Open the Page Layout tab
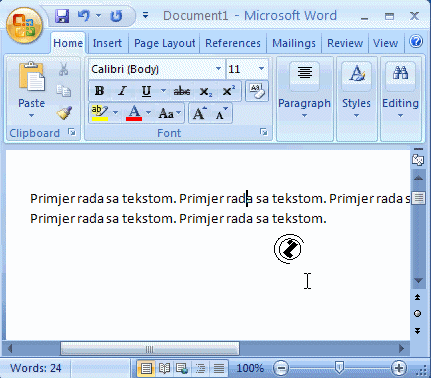Viewport: 431px width, 378px height. [164, 43]
